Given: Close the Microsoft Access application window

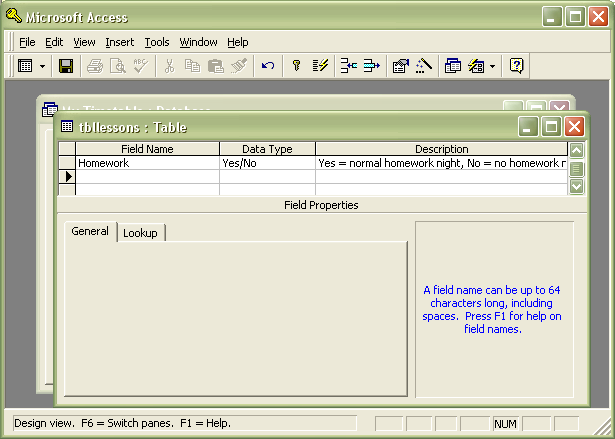Looking at the screenshot, I should (x=599, y=17).
